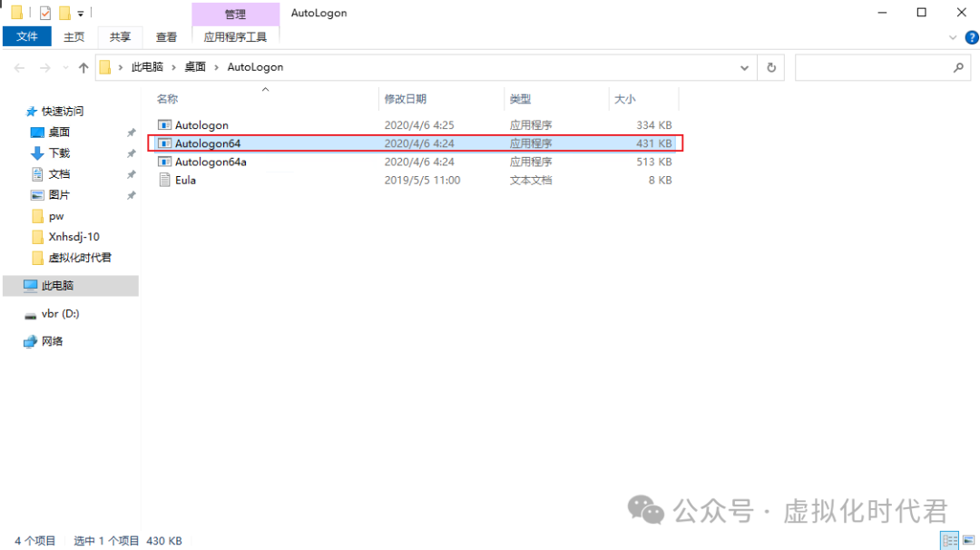The image size is (980, 550).
Task: Expand the ribbon with the chevron
Action: pyautogui.click(x=953, y=37)
